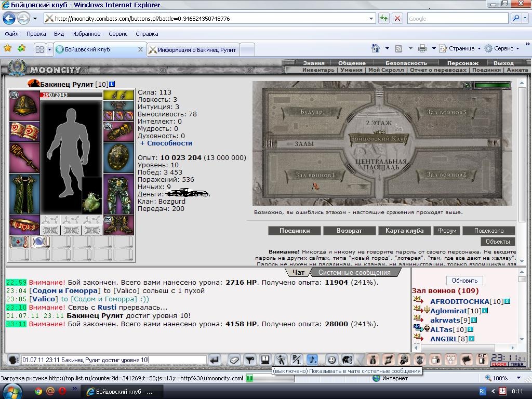Viewport: 532px width, 399px height.
Task: Click the eraser clear chat icon
Action: coord(234,360)
